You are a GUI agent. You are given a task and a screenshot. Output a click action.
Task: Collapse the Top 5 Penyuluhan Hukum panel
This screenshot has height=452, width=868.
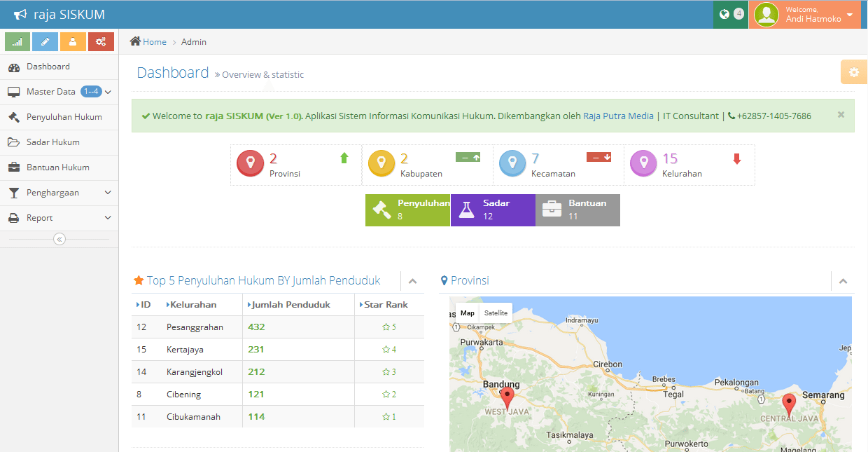click(412, 281)
